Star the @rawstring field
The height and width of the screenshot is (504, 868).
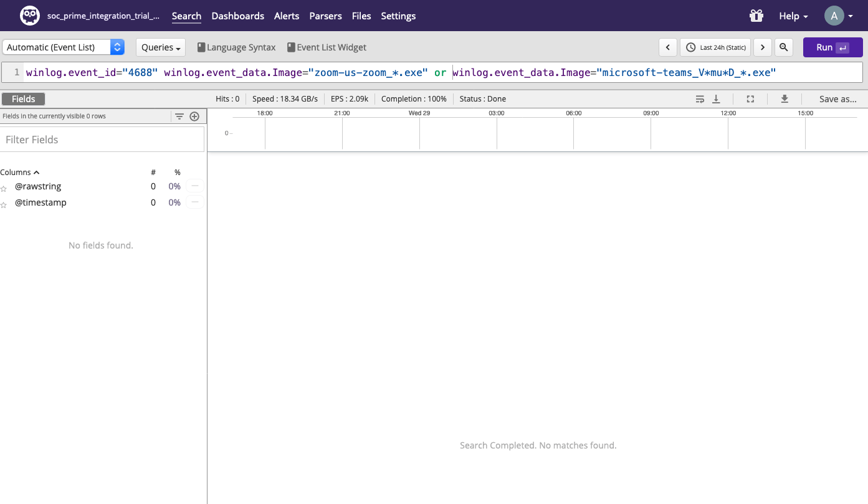click(x=4, y=188)
